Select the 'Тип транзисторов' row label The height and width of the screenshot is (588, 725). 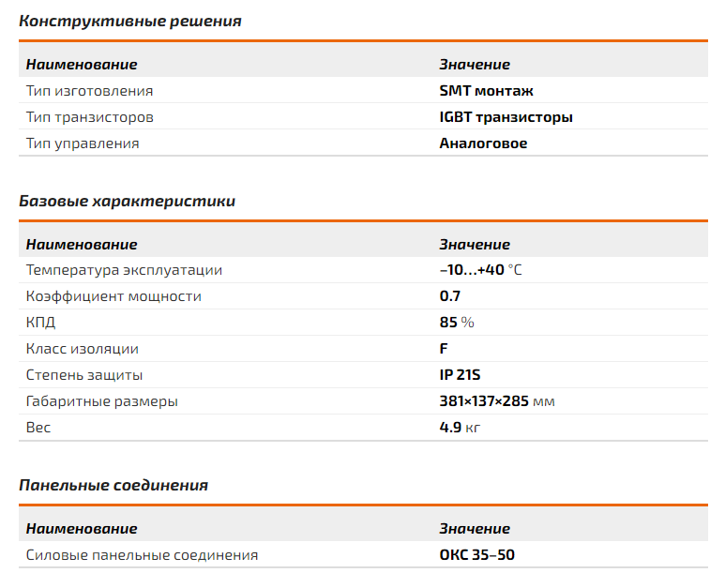(x=89, y=117)
